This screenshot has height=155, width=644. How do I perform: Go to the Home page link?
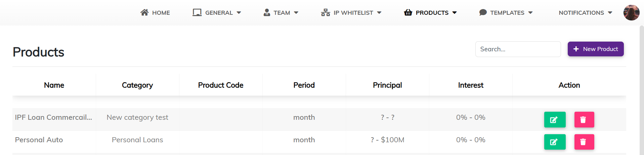pyautogui.click(x=161, y=13)
